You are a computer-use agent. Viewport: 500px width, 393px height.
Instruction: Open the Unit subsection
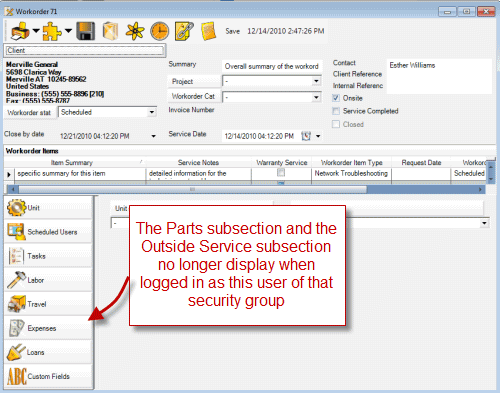(48, 208)
